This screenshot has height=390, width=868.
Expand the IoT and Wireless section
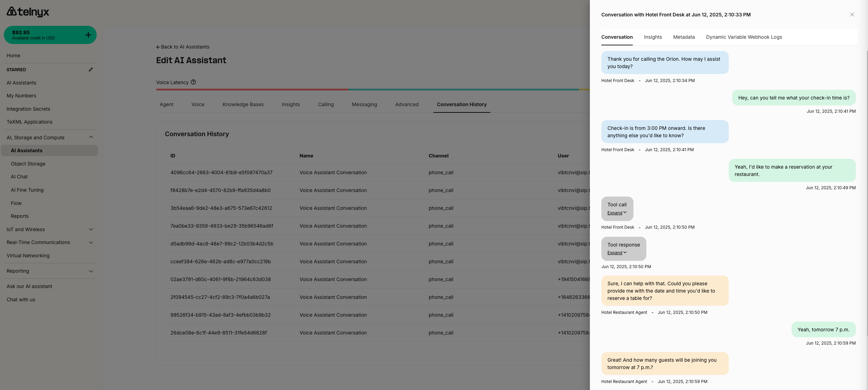pyautogui.click(x=91, y=229)
